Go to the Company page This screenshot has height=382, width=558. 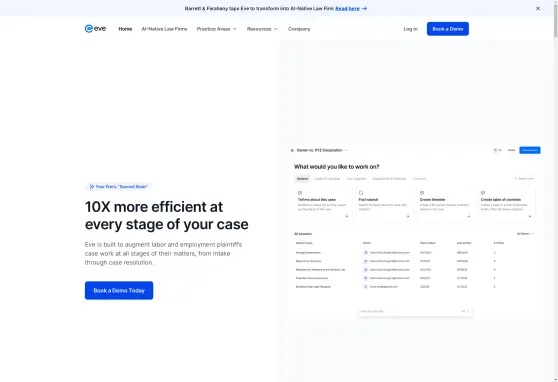click(x=299, y=29)
